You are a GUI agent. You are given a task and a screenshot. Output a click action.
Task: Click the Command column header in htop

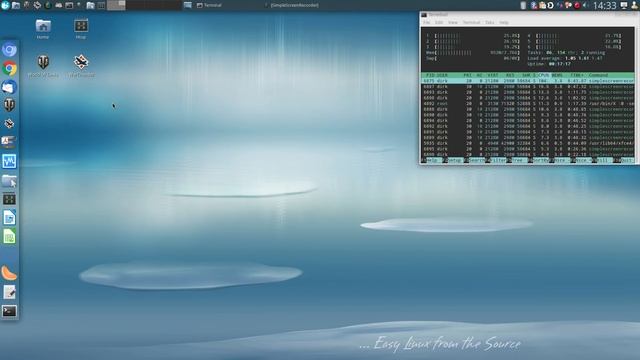pyautogui.click(x=598, y=75)
